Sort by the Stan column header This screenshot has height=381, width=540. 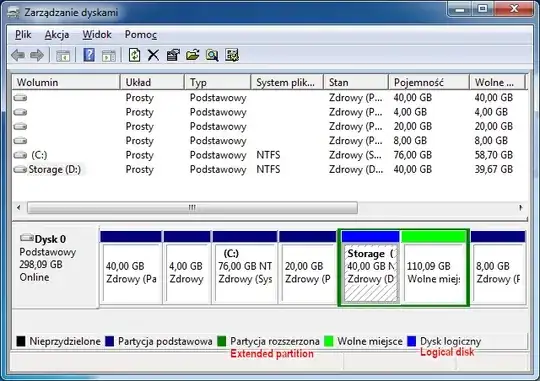(x=356, y=82)
